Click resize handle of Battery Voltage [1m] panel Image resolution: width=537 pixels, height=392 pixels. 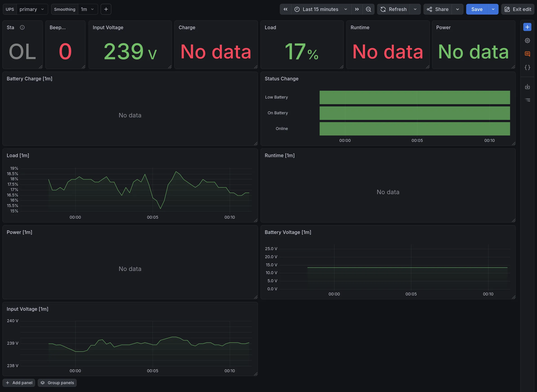(513, 297)
